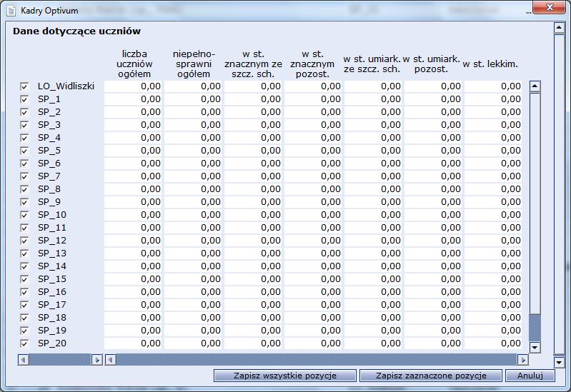Image resolution: width=571 pixels, height=392 pixels.
Task: Uncheck the SP_7 row checkbox
Action: (24, 176)
